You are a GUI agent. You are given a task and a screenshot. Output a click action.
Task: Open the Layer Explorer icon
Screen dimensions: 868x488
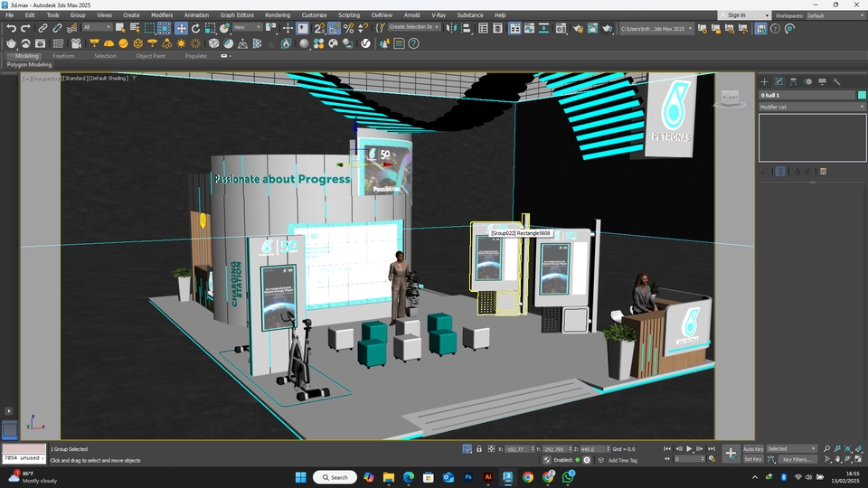pyautogui.click(x=497, y=28)
